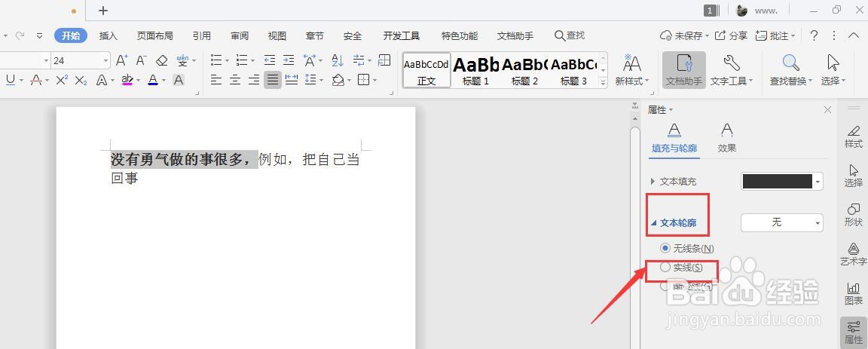Screen dimensions: 868x349
Task: Apply strikethrough with the crossed A icon
Action: coord(36,81)
